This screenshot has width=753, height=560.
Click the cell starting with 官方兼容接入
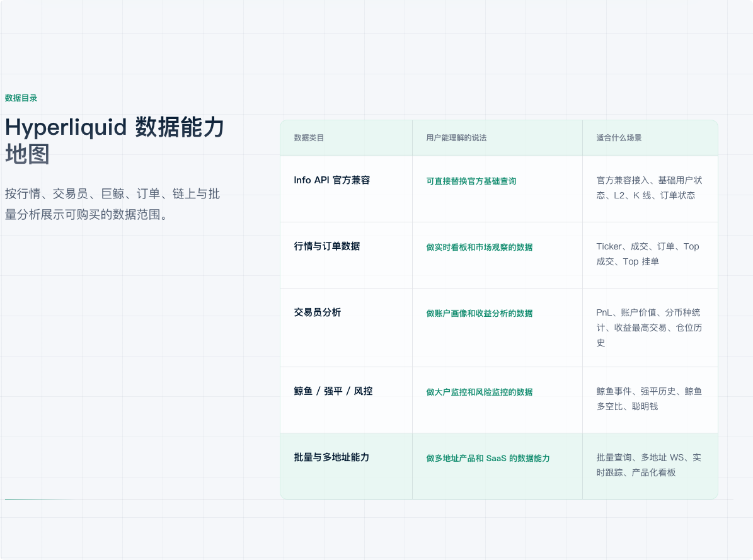click(x=649, y=188)
